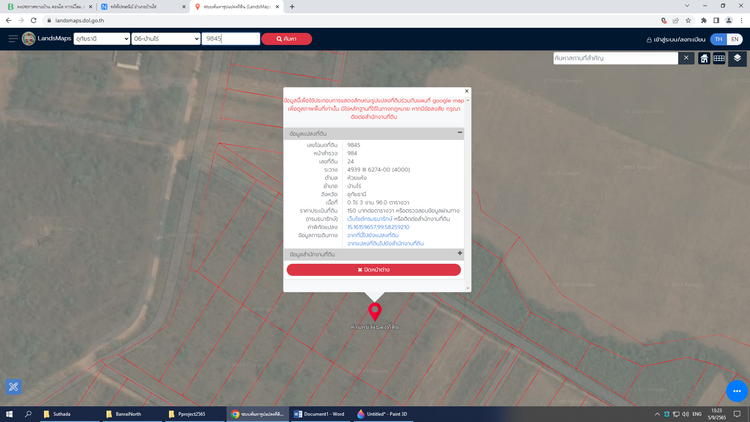Open the district dropdown showing 06-บ้านไร่
Screen dimensions: 750x422
[x=165, y=39]
